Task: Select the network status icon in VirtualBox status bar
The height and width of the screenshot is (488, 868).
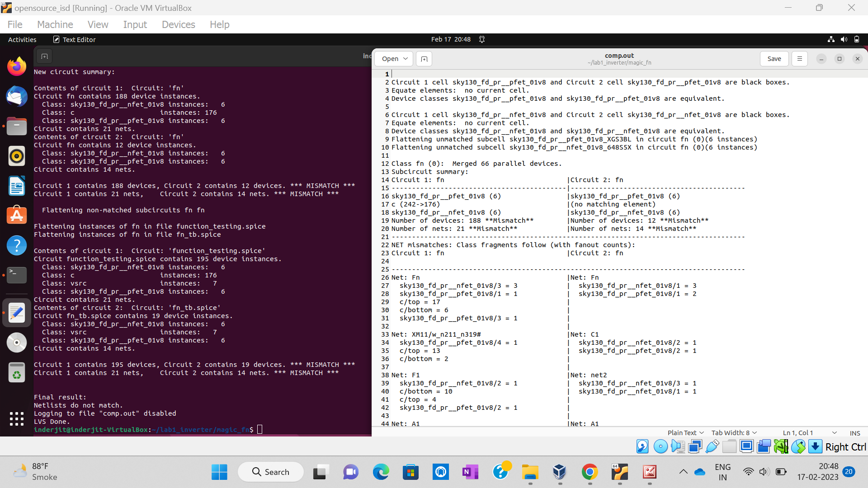Action: 694,446
